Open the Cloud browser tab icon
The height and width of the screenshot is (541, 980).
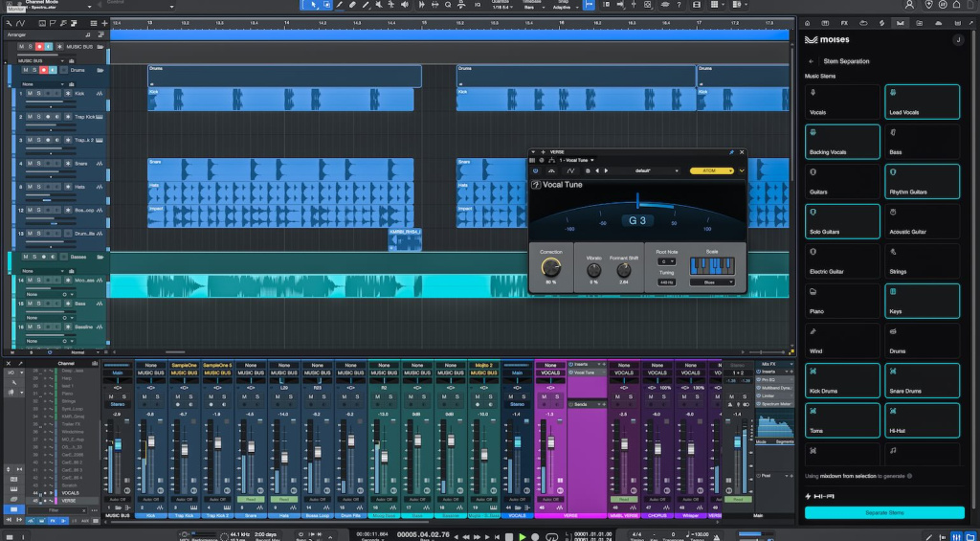938,23
